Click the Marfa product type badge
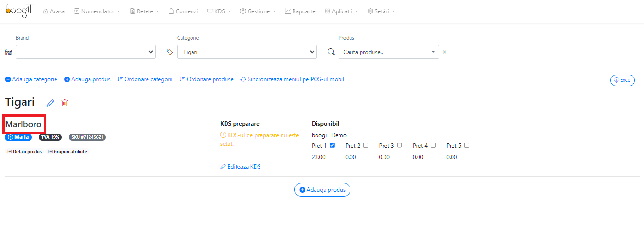 [18, 137]
